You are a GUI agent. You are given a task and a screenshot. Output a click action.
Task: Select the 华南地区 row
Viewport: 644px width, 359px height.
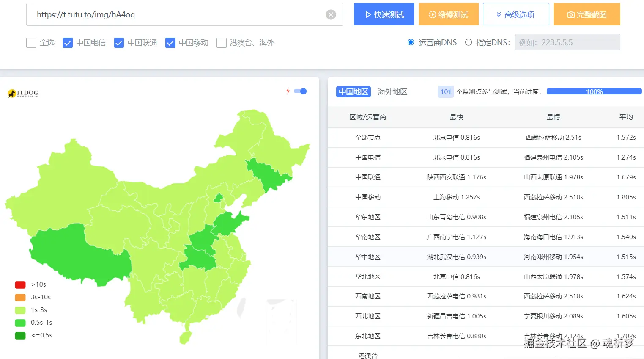tap(486, 237)
